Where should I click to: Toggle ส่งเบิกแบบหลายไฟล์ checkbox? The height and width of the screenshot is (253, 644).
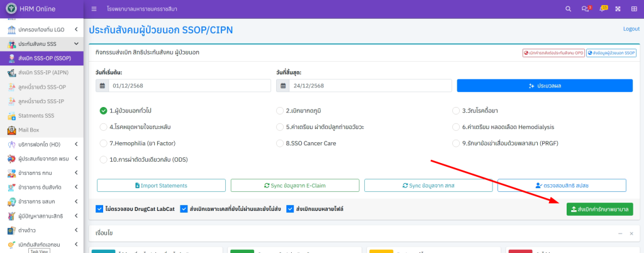pos(290,209)
